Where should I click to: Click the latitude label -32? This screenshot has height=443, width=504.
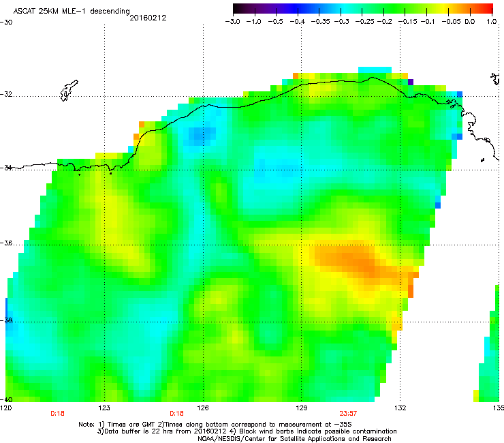[6, 94]
